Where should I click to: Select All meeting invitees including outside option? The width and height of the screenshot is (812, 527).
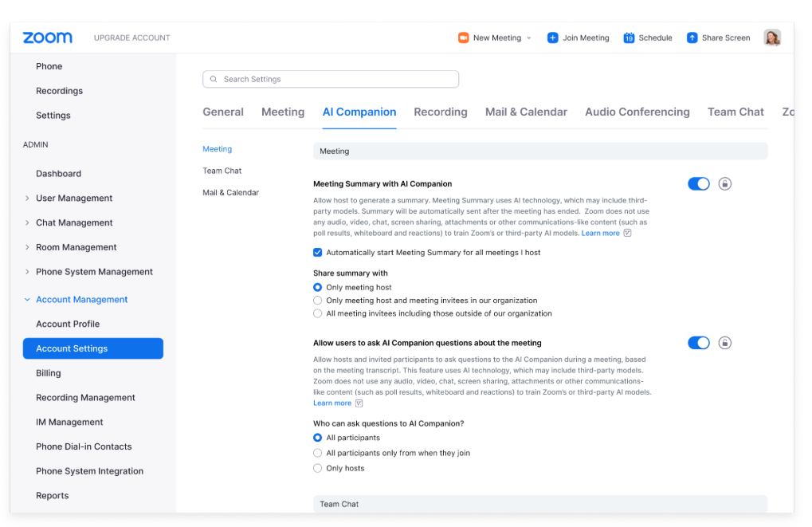[x=317, y=313]
